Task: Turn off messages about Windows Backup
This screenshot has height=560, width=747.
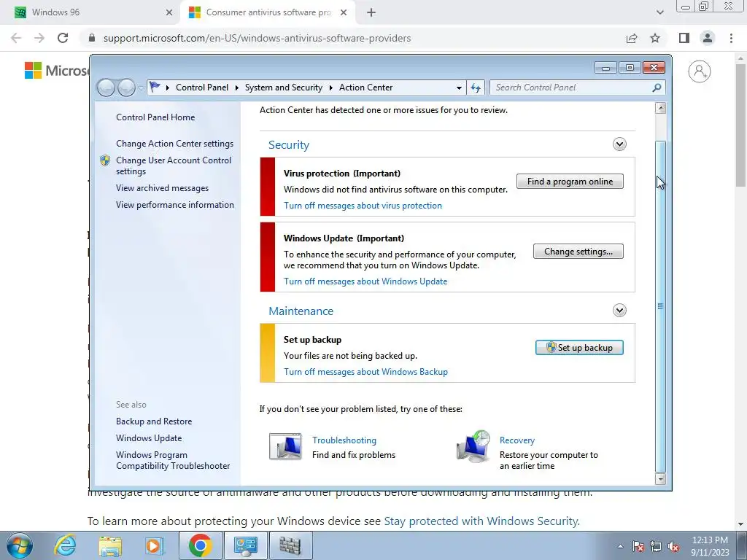Action: 366,372
